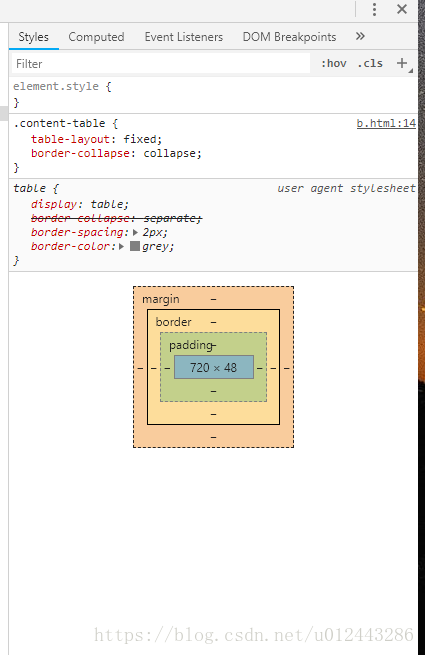The width and height of the screenshot is (425, 655).
Task: Select the crossed-out border-collapse: separate declaration
Action: [116, 218]
